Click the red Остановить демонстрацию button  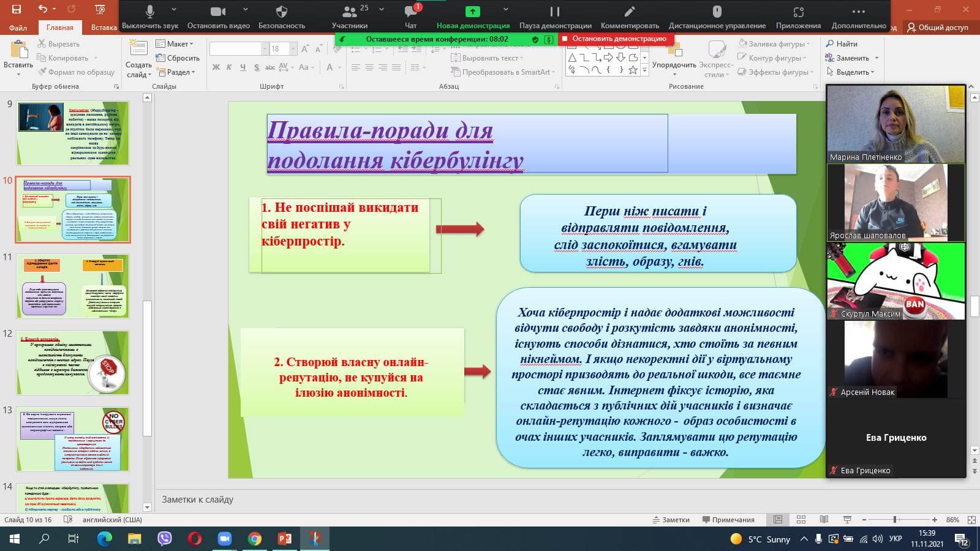615,39
